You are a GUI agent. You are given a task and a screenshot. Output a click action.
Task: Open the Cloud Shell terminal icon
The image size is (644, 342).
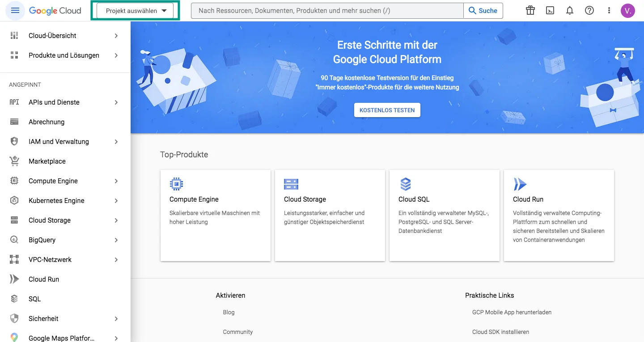tap(550, 10)
